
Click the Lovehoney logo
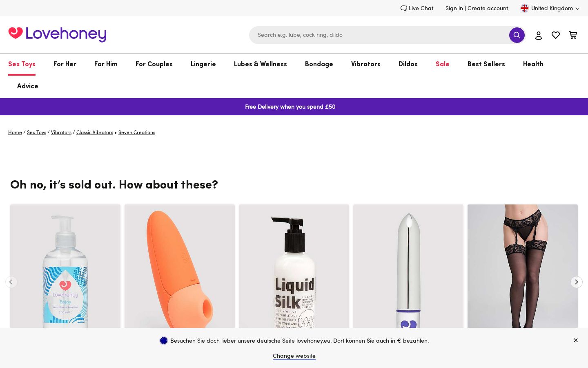click(57, 35)
